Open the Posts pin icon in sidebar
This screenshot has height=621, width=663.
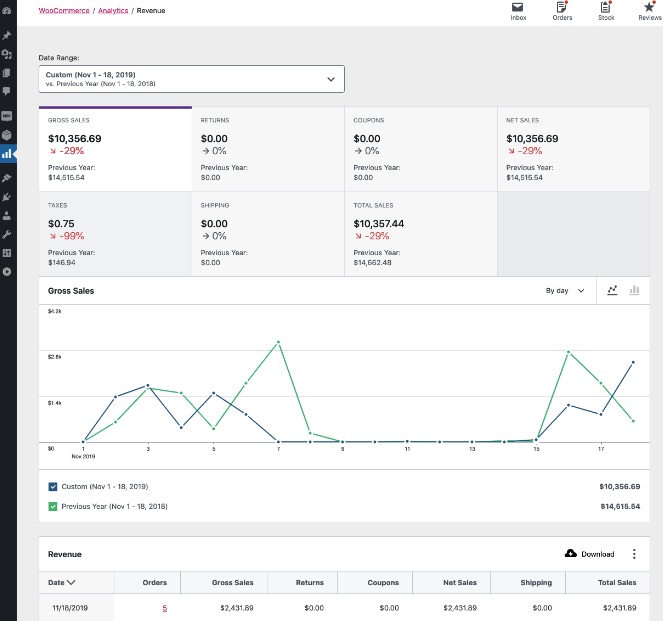pyautogui.click(x=6, y=36)
